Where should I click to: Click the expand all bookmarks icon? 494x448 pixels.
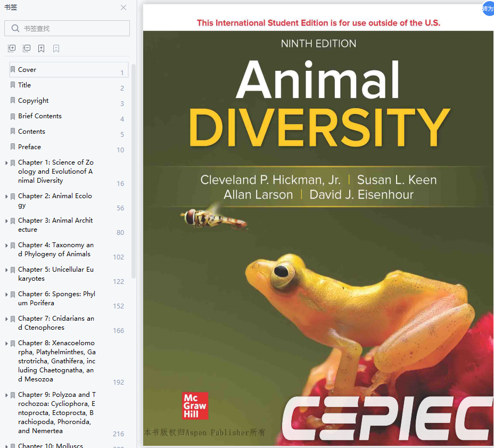click(12, 48)
